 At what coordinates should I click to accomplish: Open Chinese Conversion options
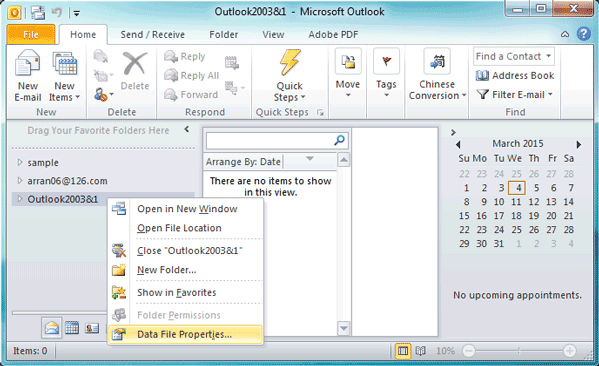437,74
